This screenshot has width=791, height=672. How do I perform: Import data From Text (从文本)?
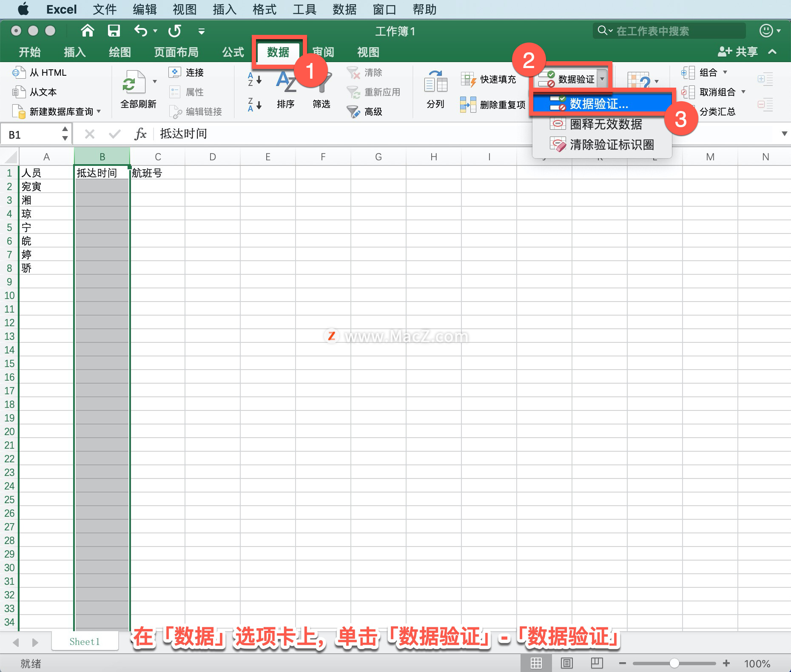click(x=34, y=92)
